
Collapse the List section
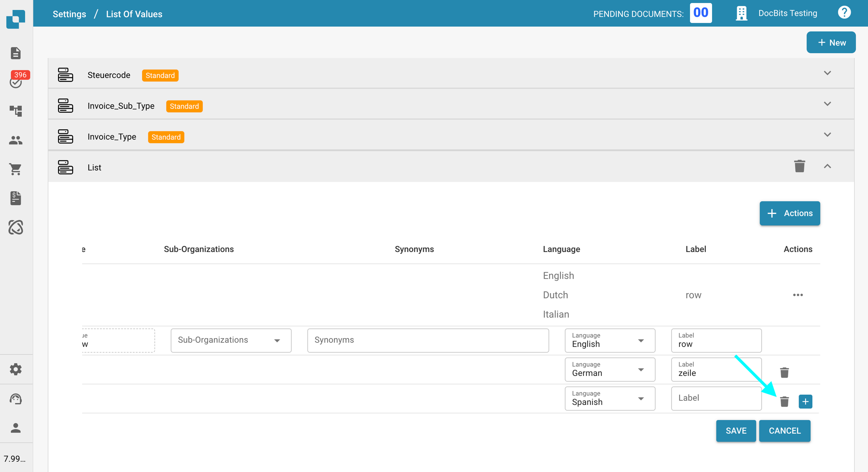click(x=827, y=166)
